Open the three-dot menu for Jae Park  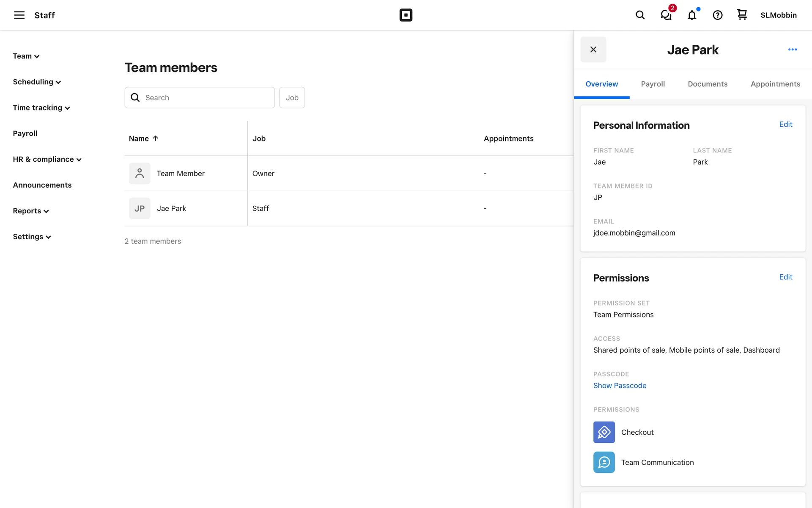792,50
